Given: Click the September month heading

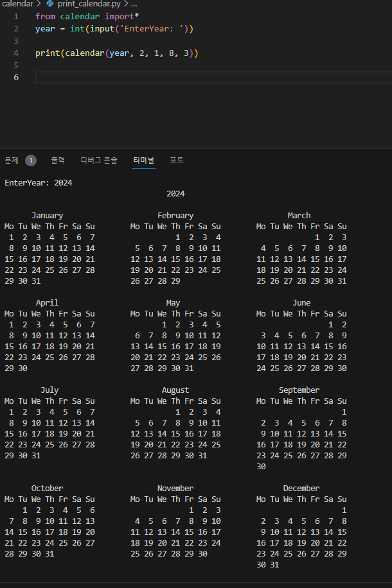Looking at the screenshot, I should [299, 390].
